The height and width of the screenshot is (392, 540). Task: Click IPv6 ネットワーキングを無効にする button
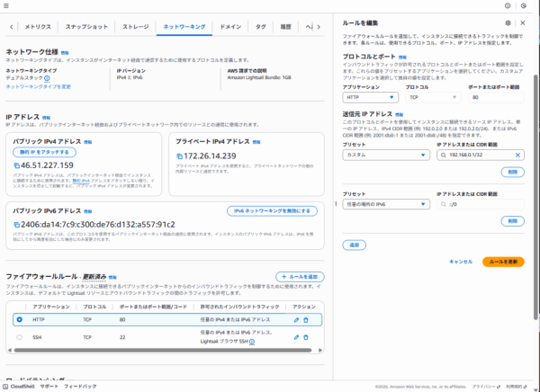[272, 211]
